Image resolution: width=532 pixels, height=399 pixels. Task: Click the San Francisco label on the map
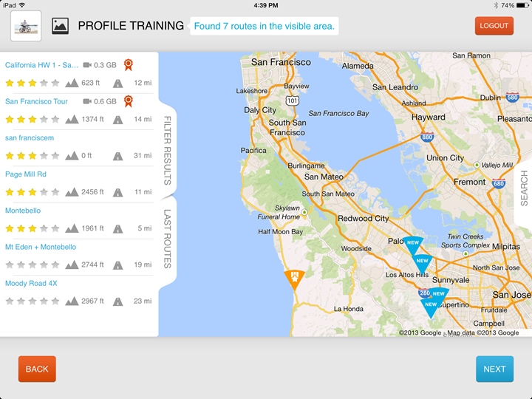point(281,62)
